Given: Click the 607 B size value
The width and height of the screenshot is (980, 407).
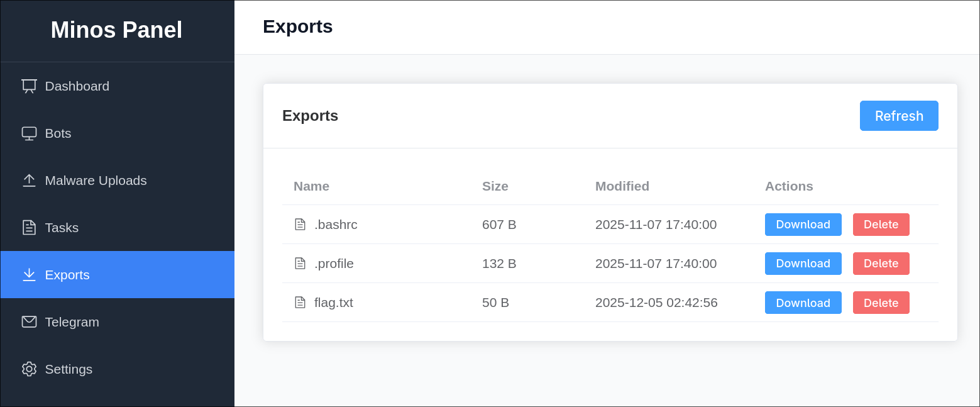Looking at the screenshot, I should pyautogui.click(x=499, y=225).
